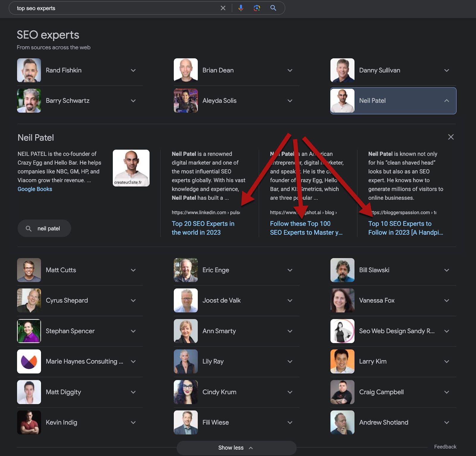Expand Danny Sullivan's chevron
Image resolution: width=476 pixels, height=456 pixels.
click(x=447, y=70)
